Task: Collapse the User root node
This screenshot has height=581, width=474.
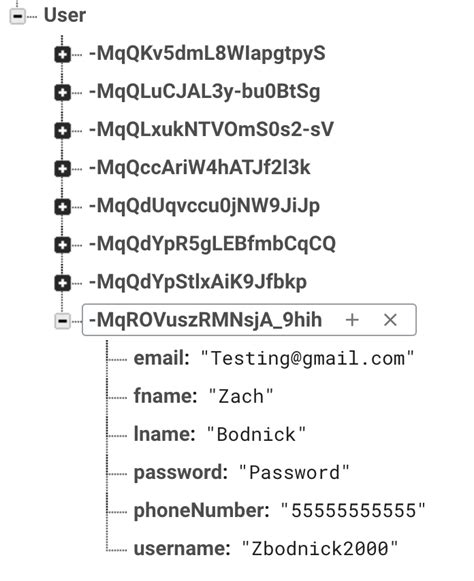Action: pyautogui.click(x=17, y=17)
